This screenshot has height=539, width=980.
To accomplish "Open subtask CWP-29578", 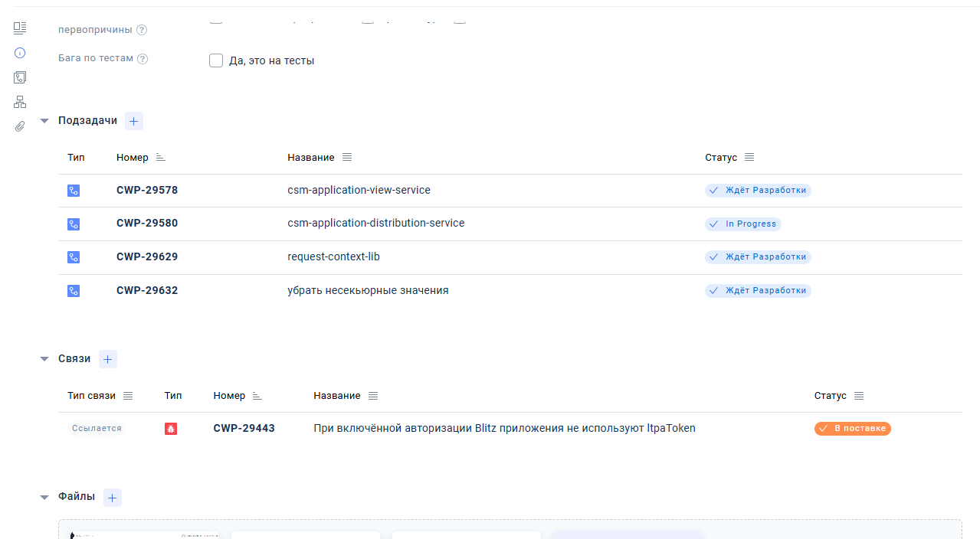I will [147, 190].
